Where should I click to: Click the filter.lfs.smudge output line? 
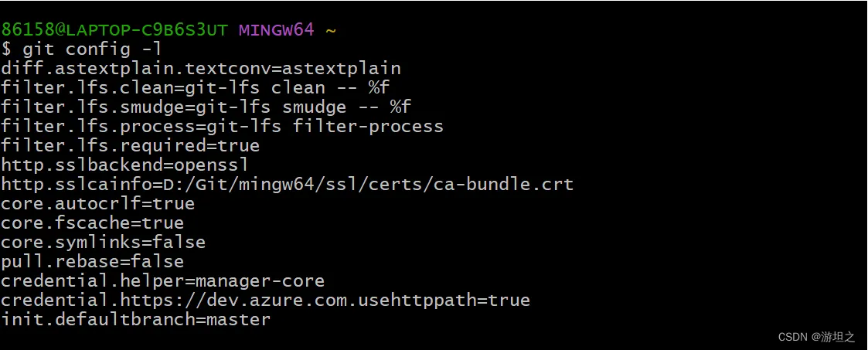click(206, 107)
